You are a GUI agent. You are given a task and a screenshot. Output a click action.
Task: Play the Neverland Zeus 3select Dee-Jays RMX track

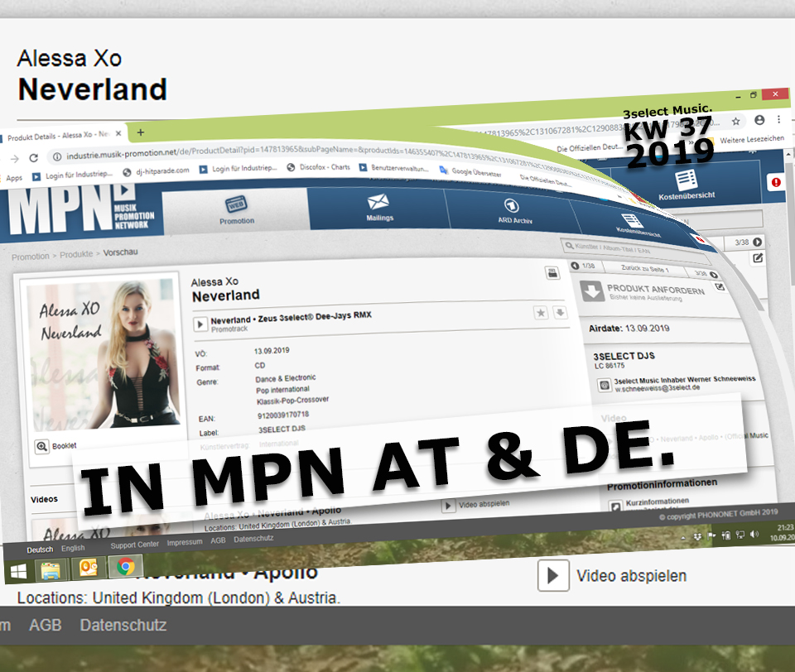tap(200, 324)
